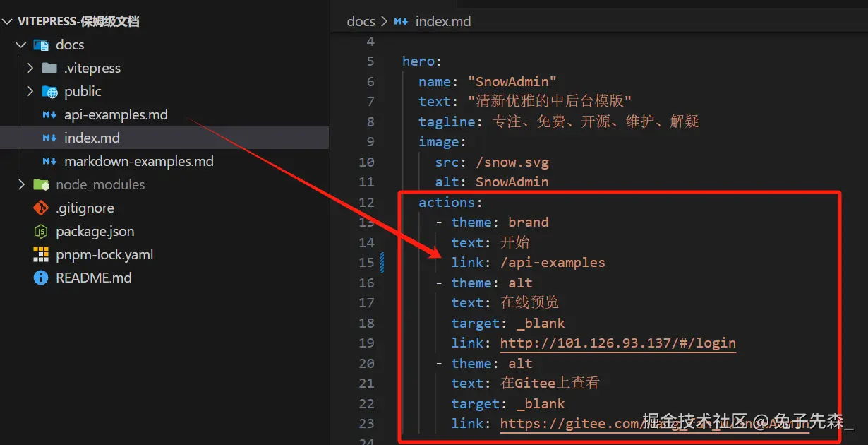The image size is (868, 445).
Task: Expand the node_modules folder chevron
Action: point(21,185)
